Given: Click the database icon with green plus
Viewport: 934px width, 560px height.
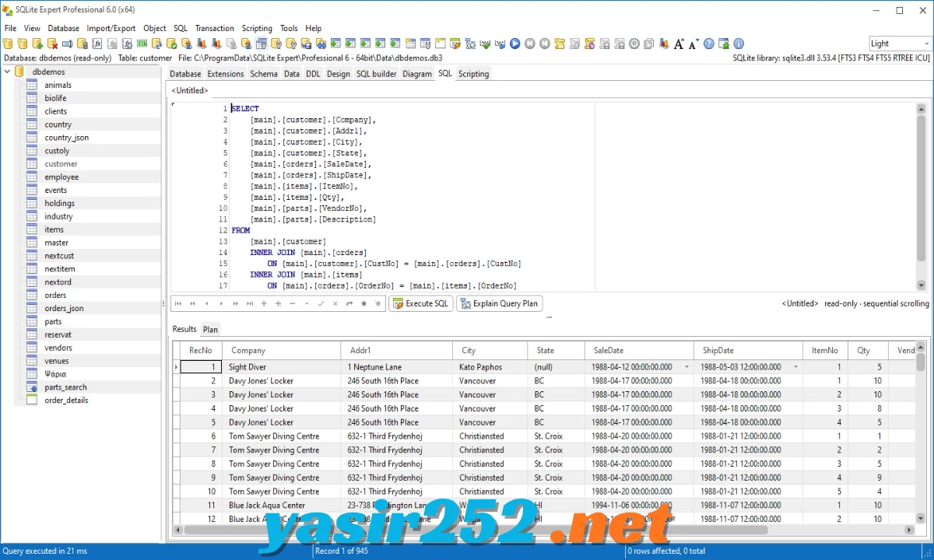Looking at the screenshot, I should click(37, 44).
